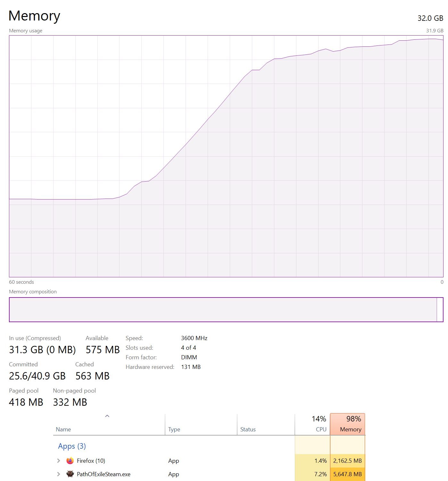The height and width of the screenshot is (481, 448).
Task: Click the sort arrow above the Name column
Action: (x=107, y=416)
